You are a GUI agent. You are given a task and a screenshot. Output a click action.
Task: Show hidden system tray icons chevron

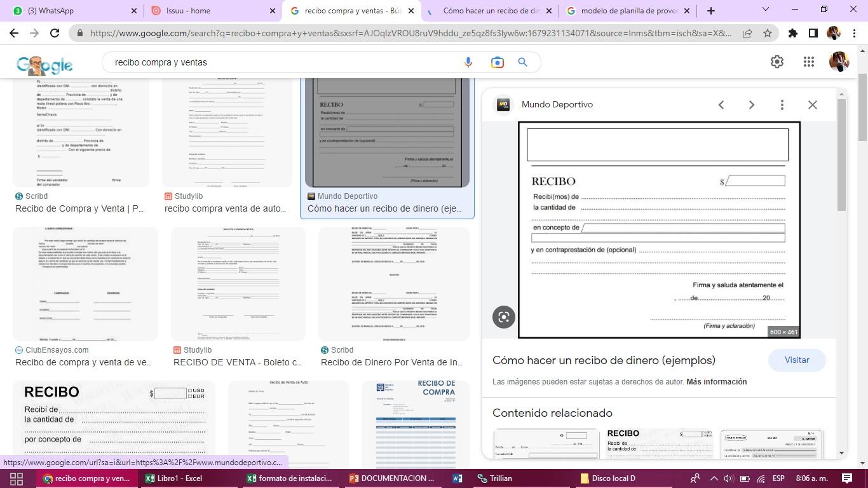714,478
